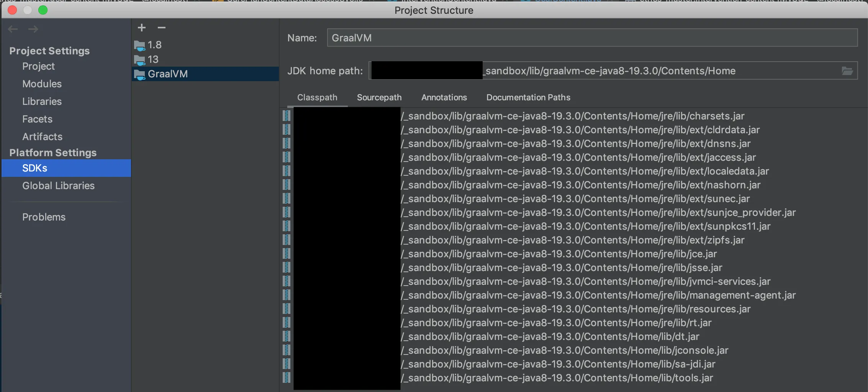
Task: Click the archive icon beside dt.jar
Action: coord(287,336)
